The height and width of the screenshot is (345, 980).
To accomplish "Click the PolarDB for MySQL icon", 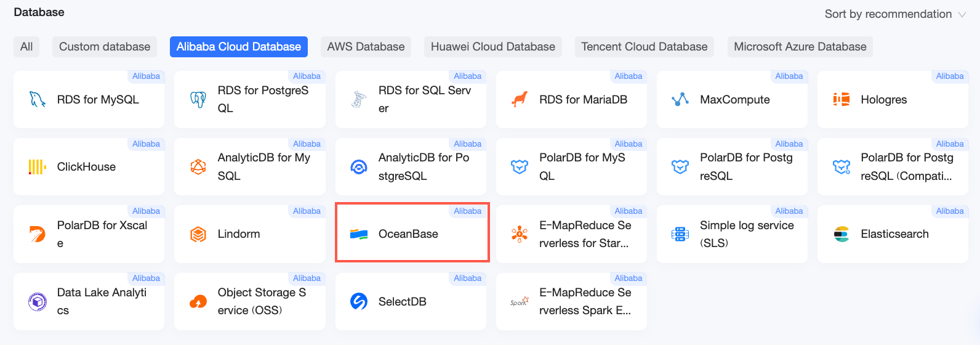I will pyautogui.click(x=520, y=167).
